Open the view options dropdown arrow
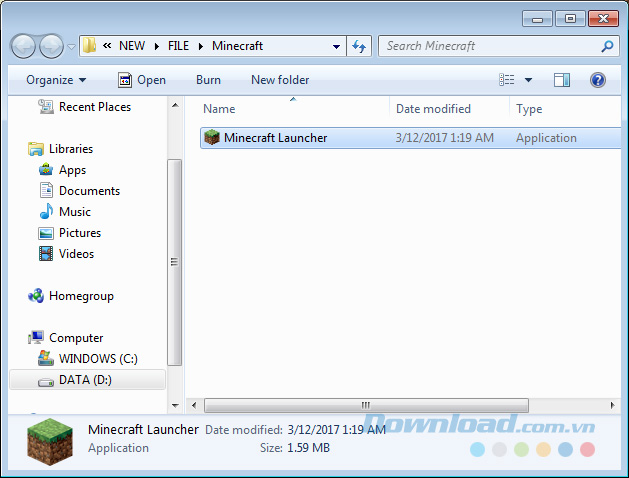The image size is (629, 478). (x=528, y=80)
